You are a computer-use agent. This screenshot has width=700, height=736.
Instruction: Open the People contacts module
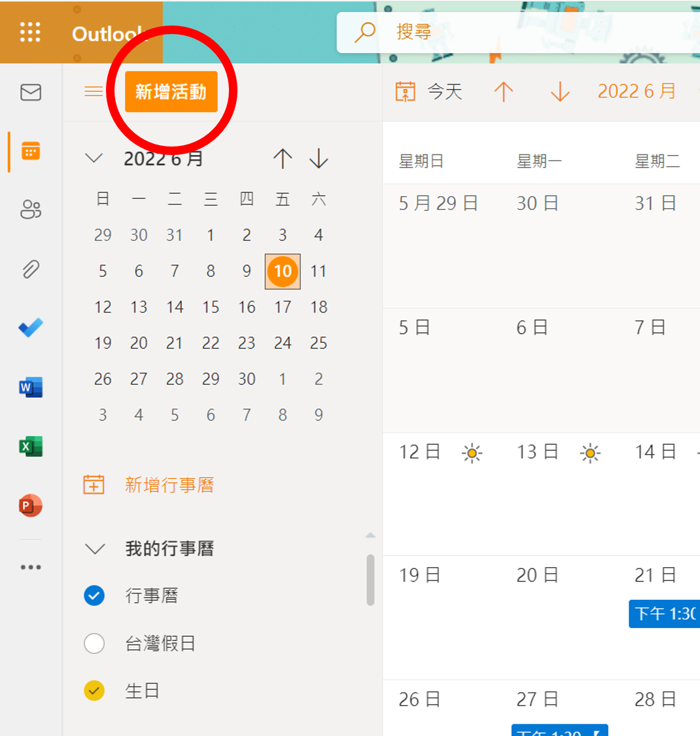(31, 209)
